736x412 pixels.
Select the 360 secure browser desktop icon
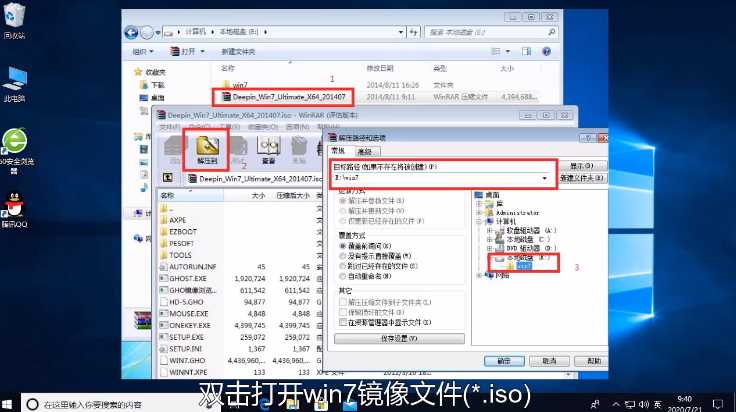15,150
